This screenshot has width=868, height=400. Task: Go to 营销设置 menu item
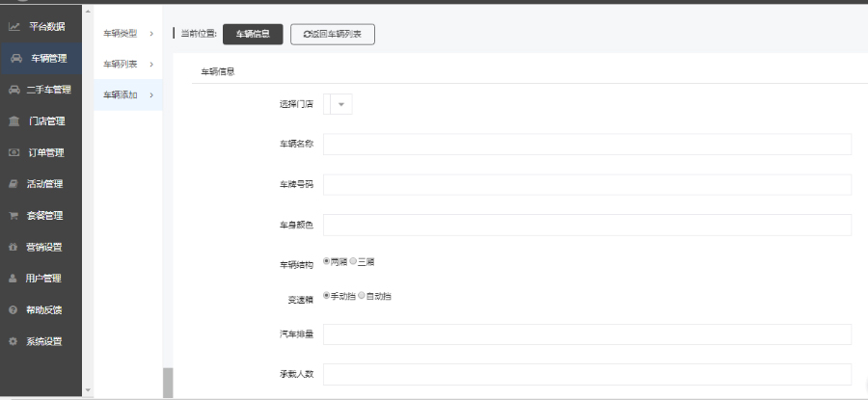44,248
